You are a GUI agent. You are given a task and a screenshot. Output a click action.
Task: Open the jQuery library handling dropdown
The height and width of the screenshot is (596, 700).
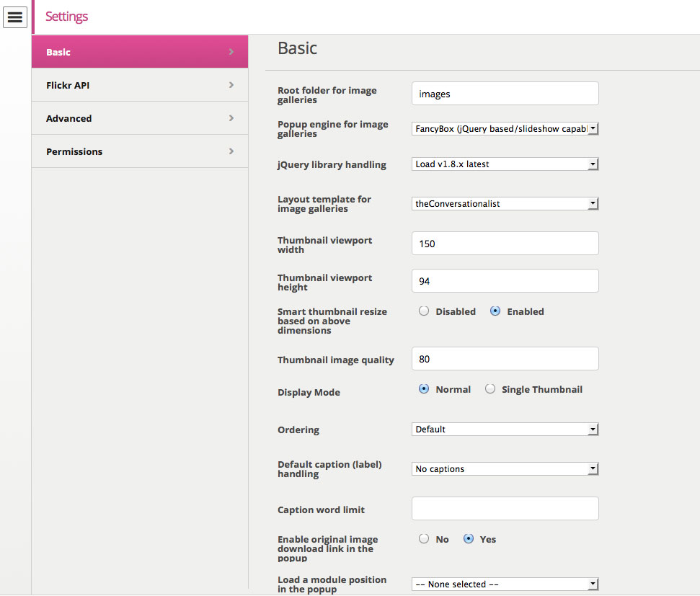[x=505, y=164]
